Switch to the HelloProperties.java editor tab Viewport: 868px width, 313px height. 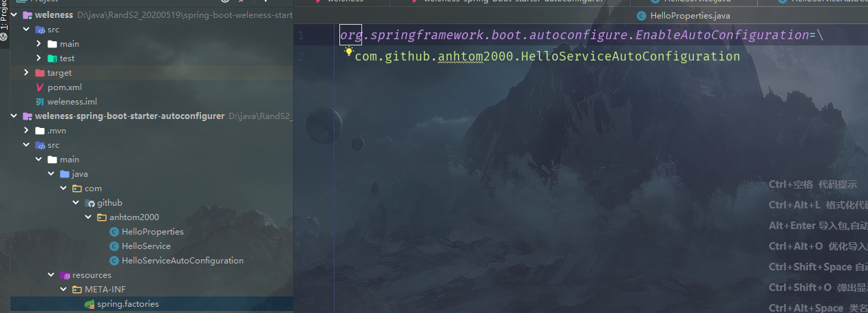683,15
